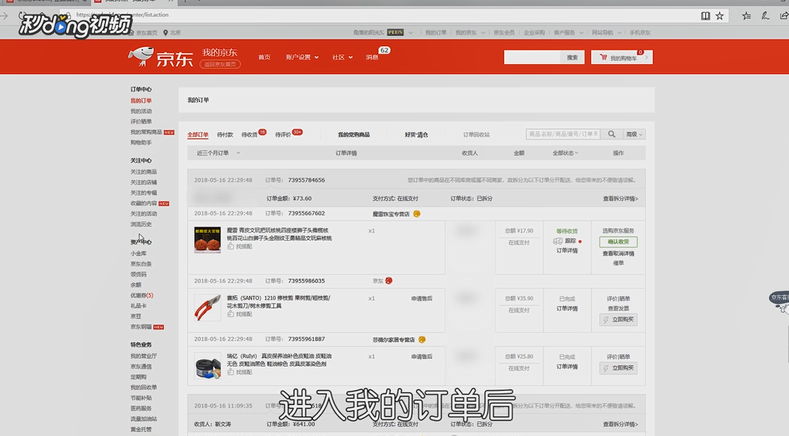
Task: Open the red pruning shears thumbnail
Action: (207, 307)
